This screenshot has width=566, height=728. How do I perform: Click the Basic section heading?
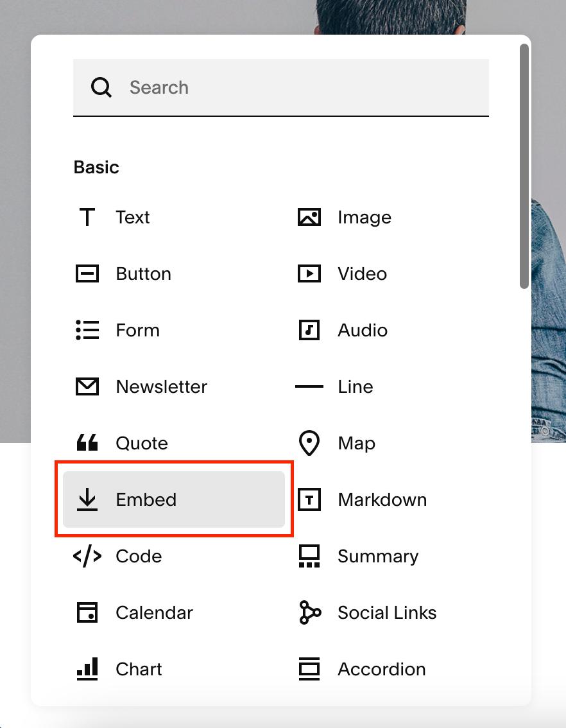tap(96, 167)
